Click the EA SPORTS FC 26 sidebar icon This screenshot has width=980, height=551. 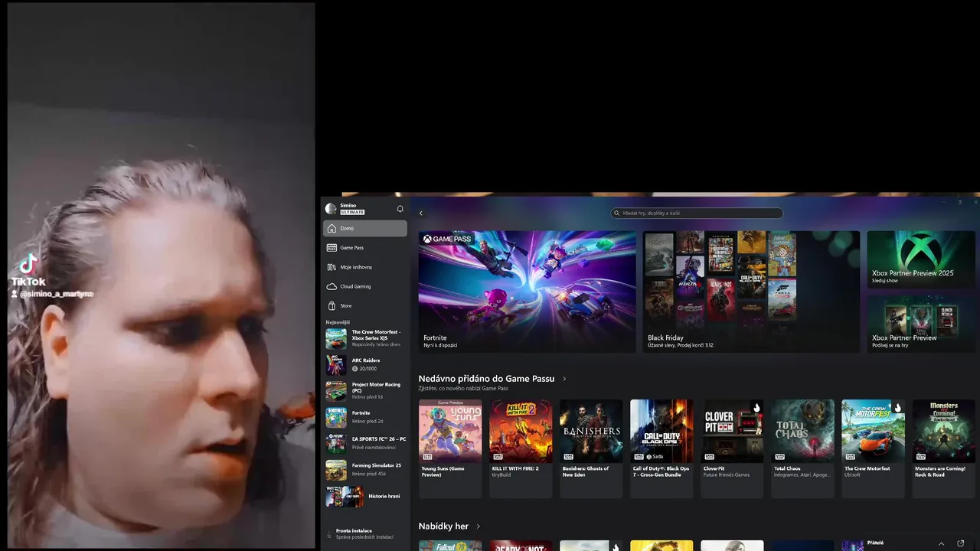[336, 443]
